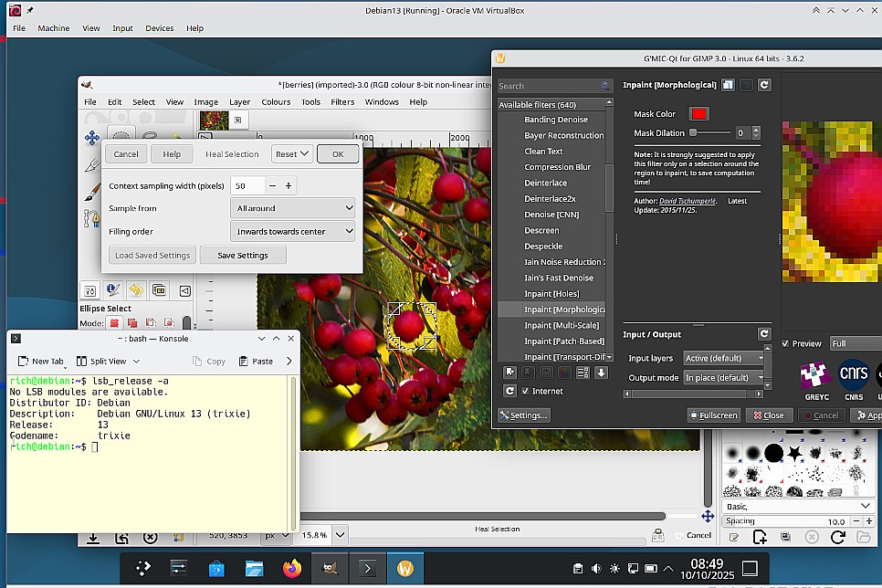Click the navigation cross icon at canvas corner
Screen dimensions: 882x588
708,517
